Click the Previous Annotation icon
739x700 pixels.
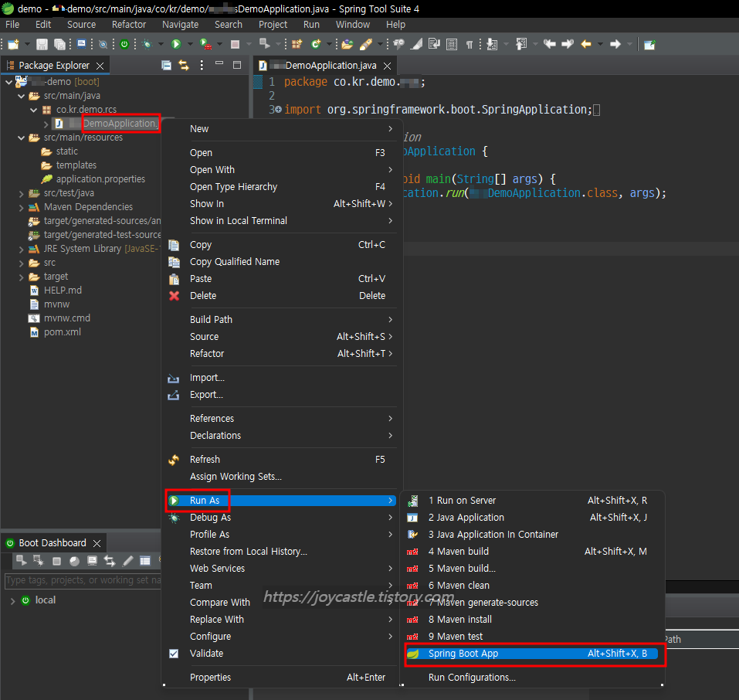(521, 44)
